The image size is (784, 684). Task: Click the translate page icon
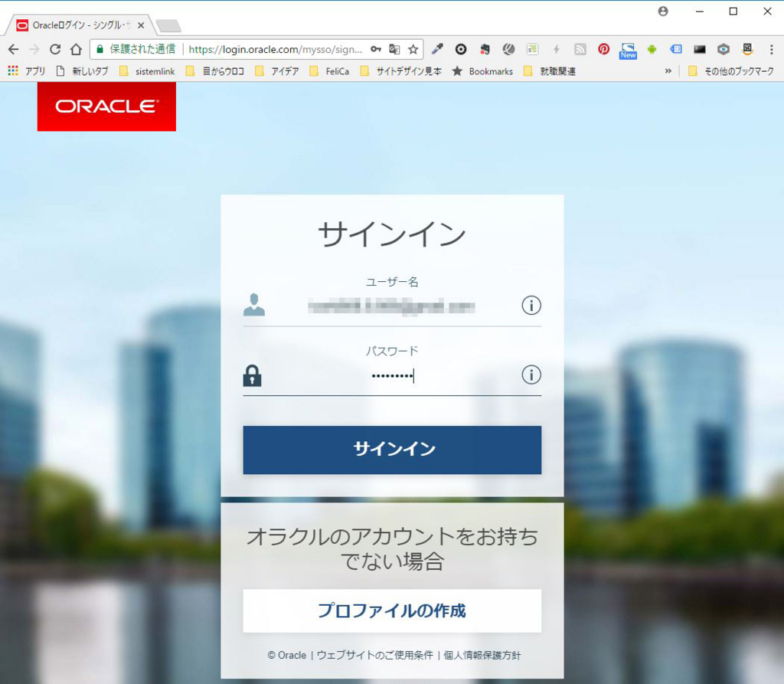tap(394, 49)
